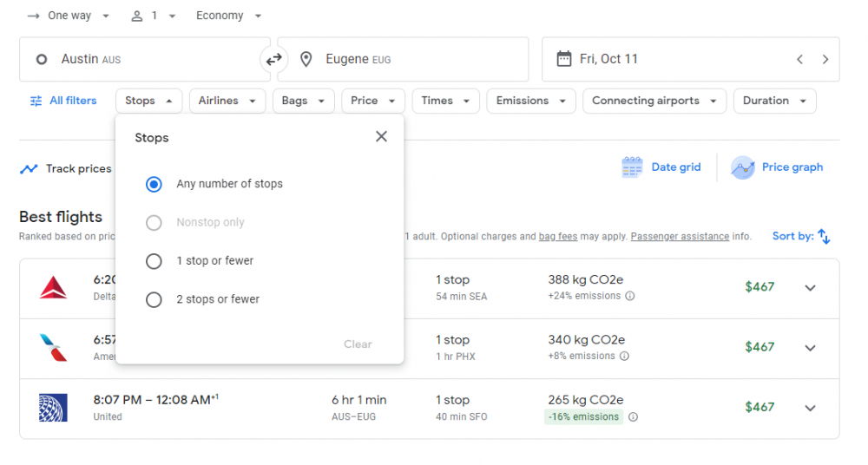Choose 2 stops or fewer option

[x=154, y=299]
